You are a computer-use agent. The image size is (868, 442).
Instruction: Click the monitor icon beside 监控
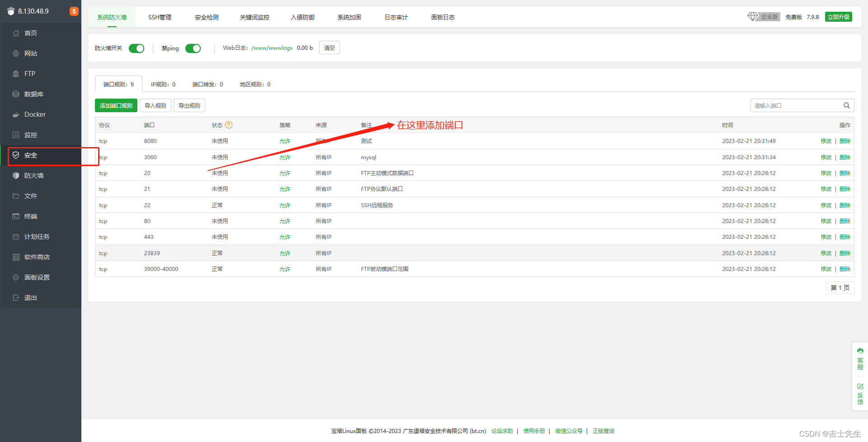click(x=16, y=135)
